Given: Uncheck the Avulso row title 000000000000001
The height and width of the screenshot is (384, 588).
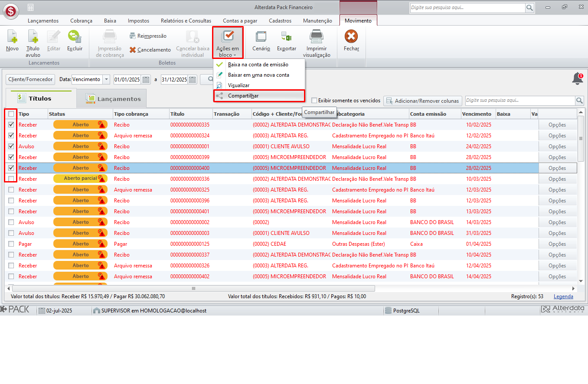Looking at the screenshot, I should (11, 146).
